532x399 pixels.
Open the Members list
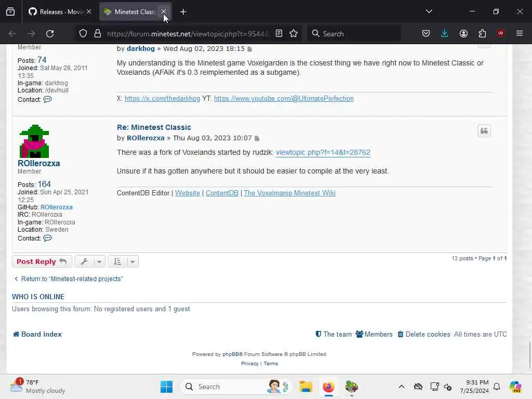(x=374, y=334)
